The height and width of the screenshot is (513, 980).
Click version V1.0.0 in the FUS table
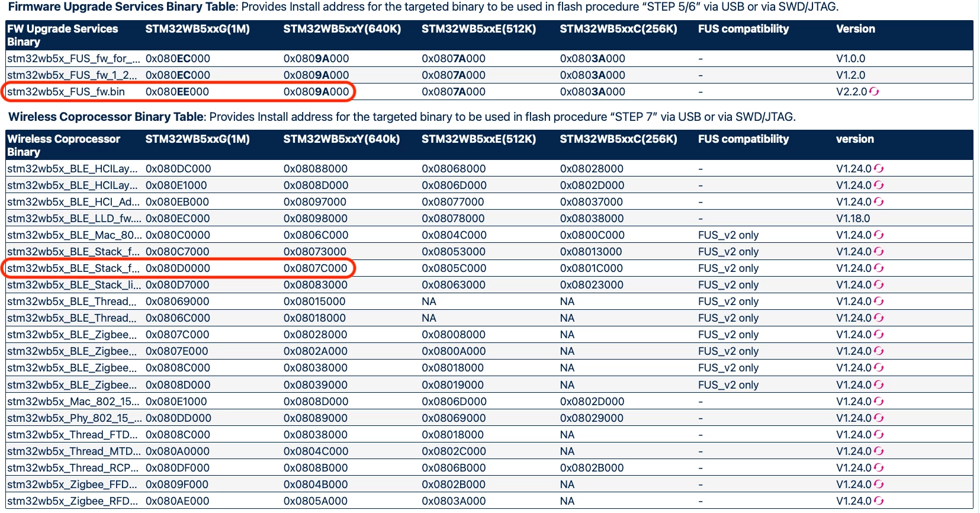851,58
